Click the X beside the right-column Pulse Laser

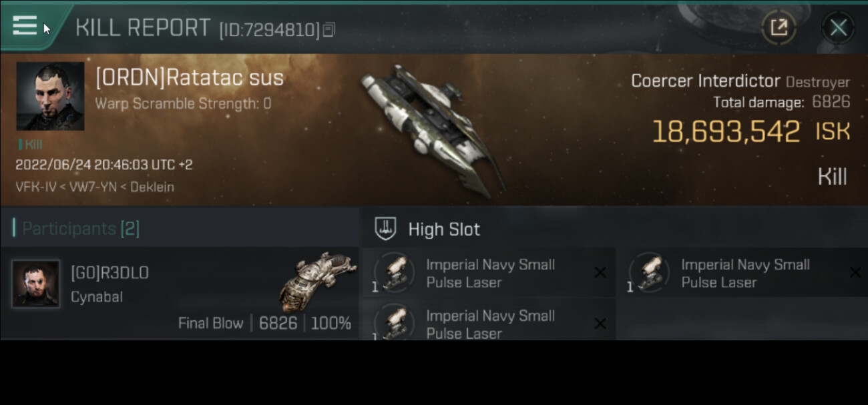click(x=855, y=272)
